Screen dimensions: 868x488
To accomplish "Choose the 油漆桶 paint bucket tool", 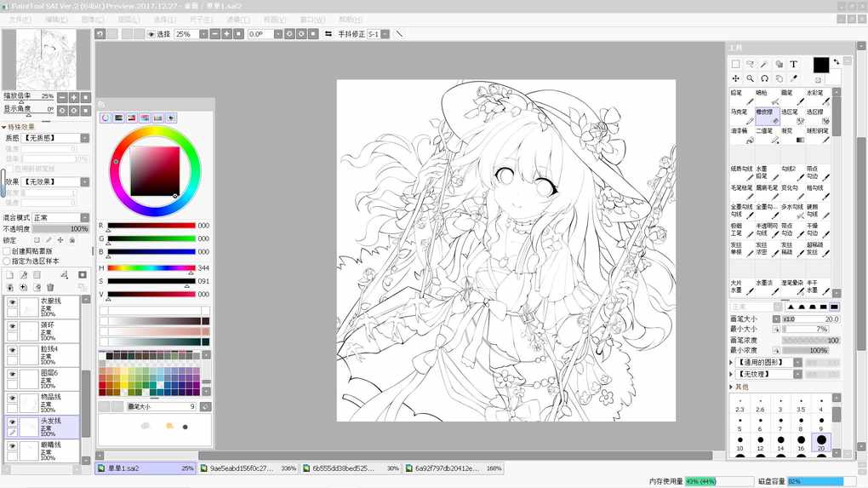I will tap(742, 135).
